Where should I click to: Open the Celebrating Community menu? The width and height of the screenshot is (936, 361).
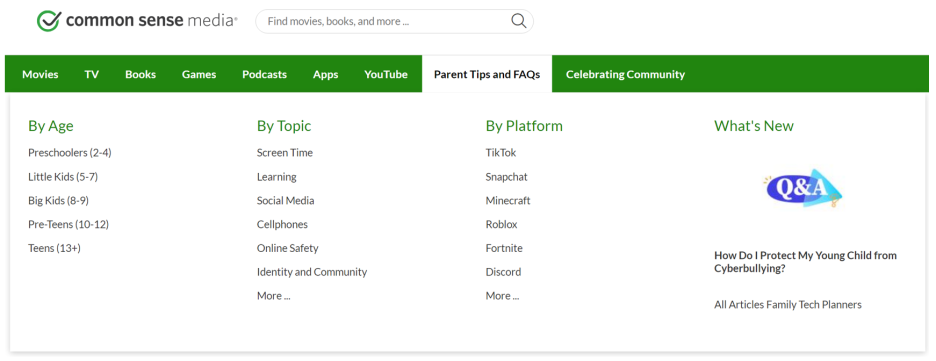tap(625, 75)
